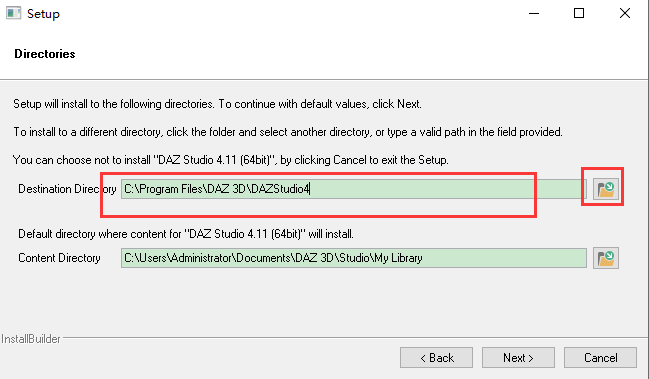Click the Content Directory label
Screen dimensions: 649x379
(x=59, y=258)
